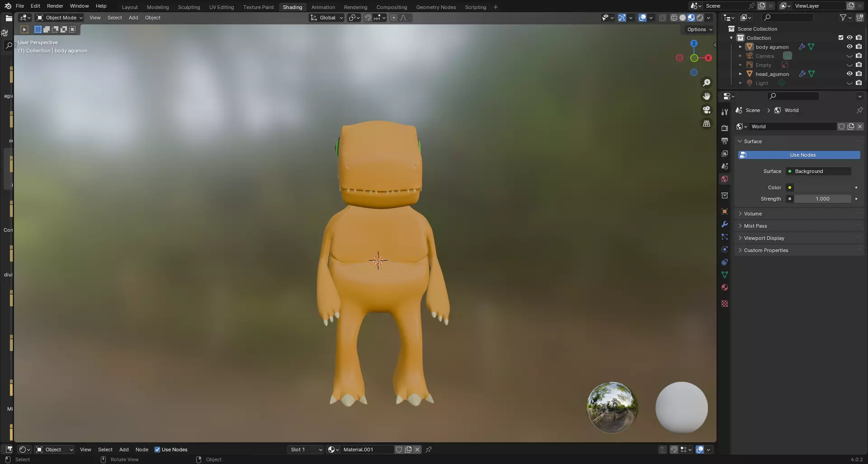This screenshot has width=868, height=464.
Task: Click the world Color field
Action: pyautogui.click(x=823, y=187)
